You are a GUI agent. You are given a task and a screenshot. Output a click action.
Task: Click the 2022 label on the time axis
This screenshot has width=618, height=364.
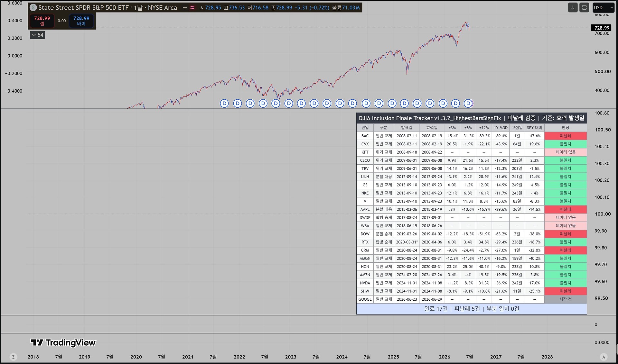(239, 357)
